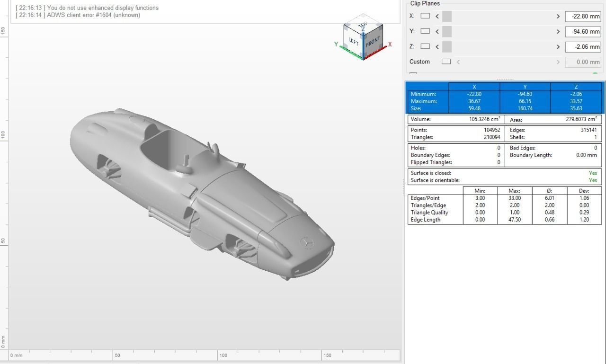Click the 'Surface is orientable' Yes value
The width and height of the screenshot is (606, 364).
[x=593, y=180]
